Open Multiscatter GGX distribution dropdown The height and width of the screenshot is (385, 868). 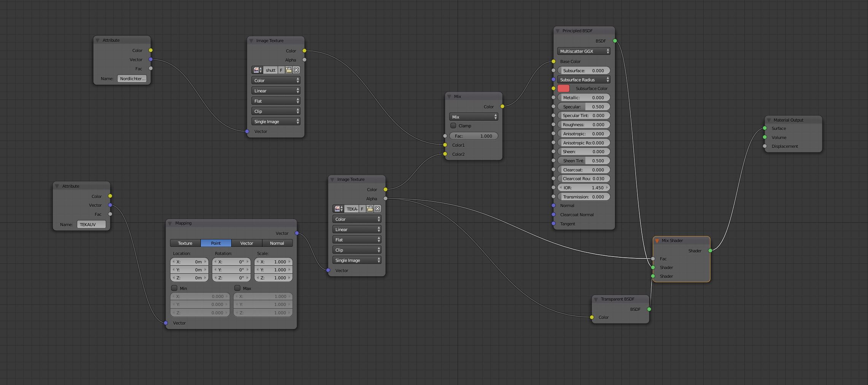point(584,51)
